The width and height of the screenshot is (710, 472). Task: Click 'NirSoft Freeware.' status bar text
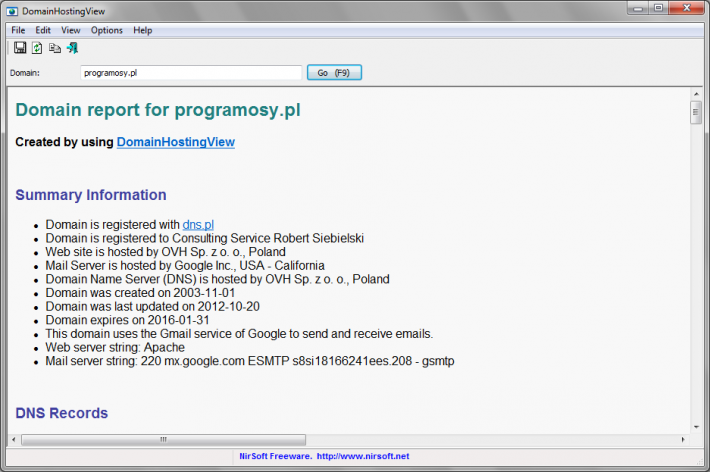[275, 456]
